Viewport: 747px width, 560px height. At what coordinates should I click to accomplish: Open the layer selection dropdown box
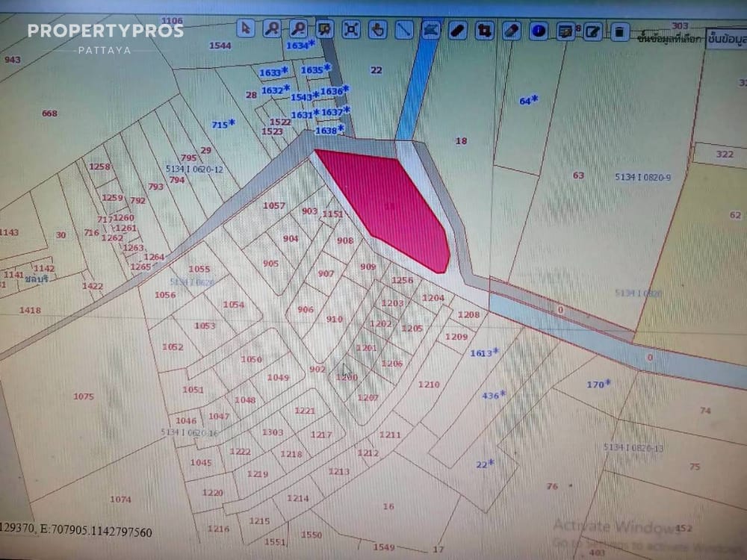(725, 40)
